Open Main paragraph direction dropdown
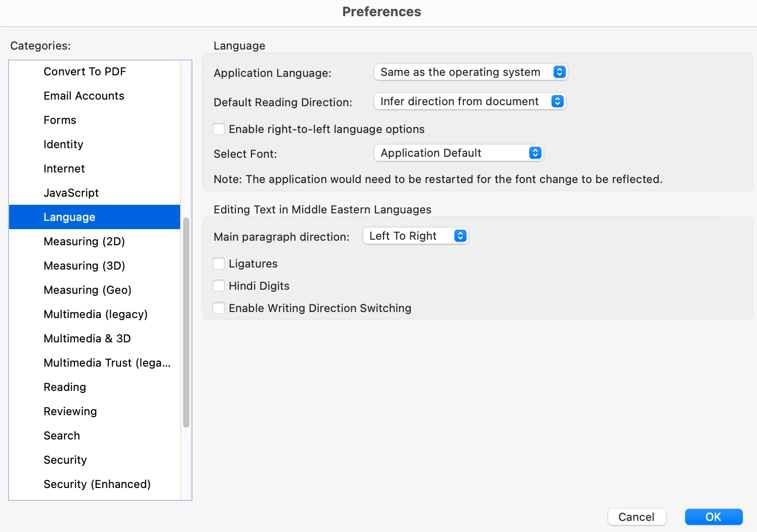Viewport: 757px width, 532px height. tap(415, 236)
